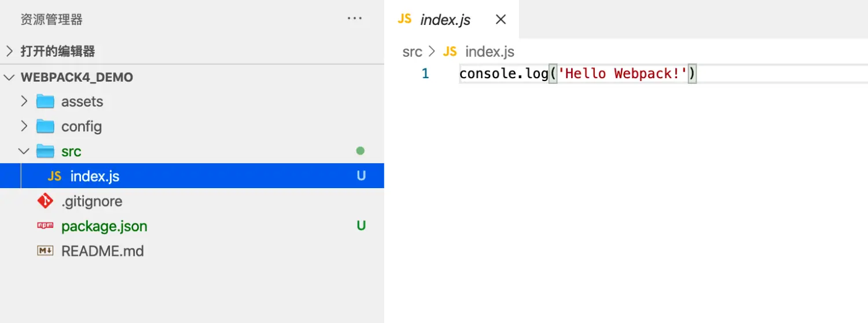Open README.md from the file tree
Viewport: 868px width, 323px height.
pyautogui.click(x=102, y=251)
